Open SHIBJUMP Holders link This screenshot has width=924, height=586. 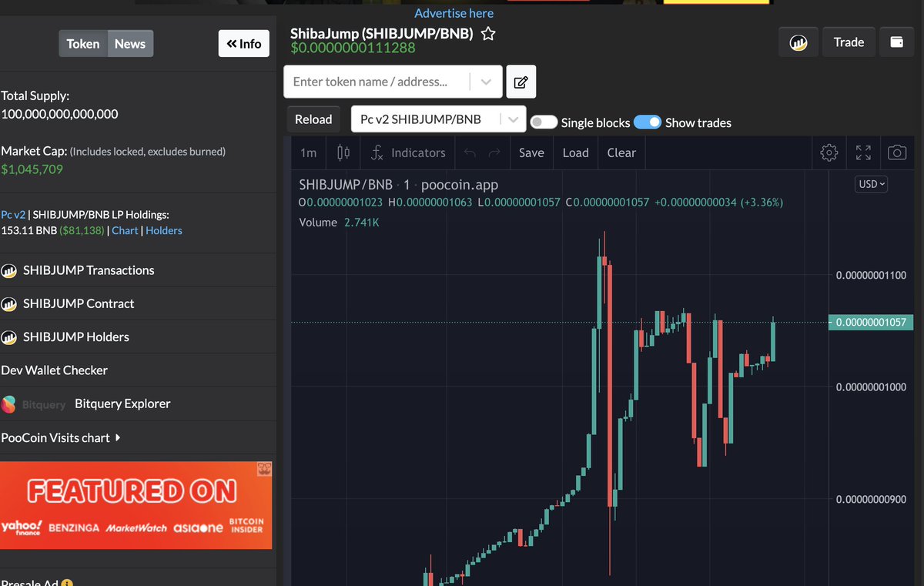click(x=76, y=337)
